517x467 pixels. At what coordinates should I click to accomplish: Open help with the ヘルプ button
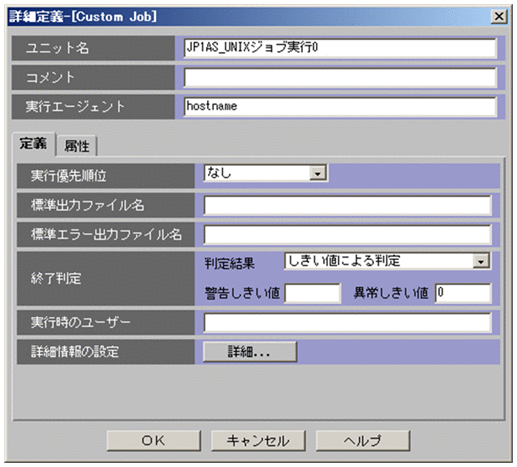[363, 441]
